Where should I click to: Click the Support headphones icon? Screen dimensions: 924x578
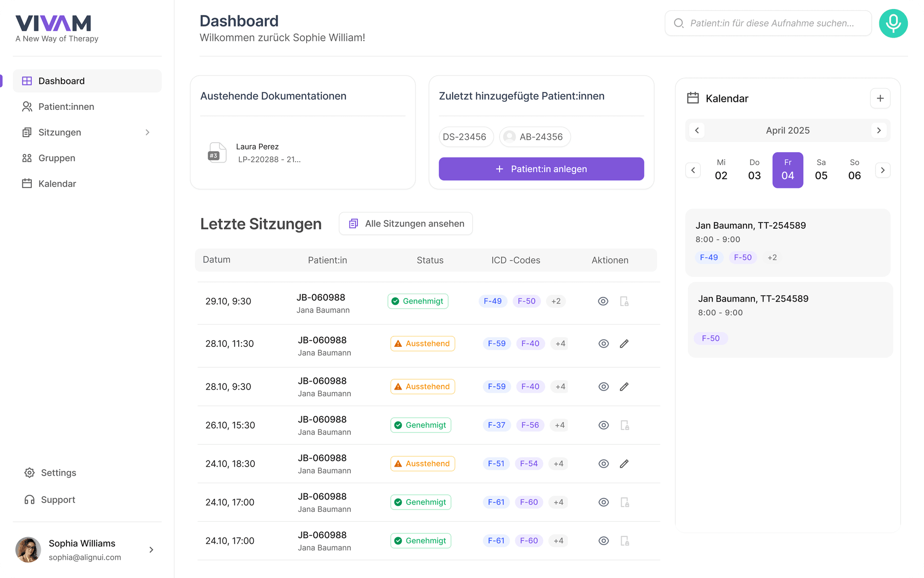tap(29, 500)
